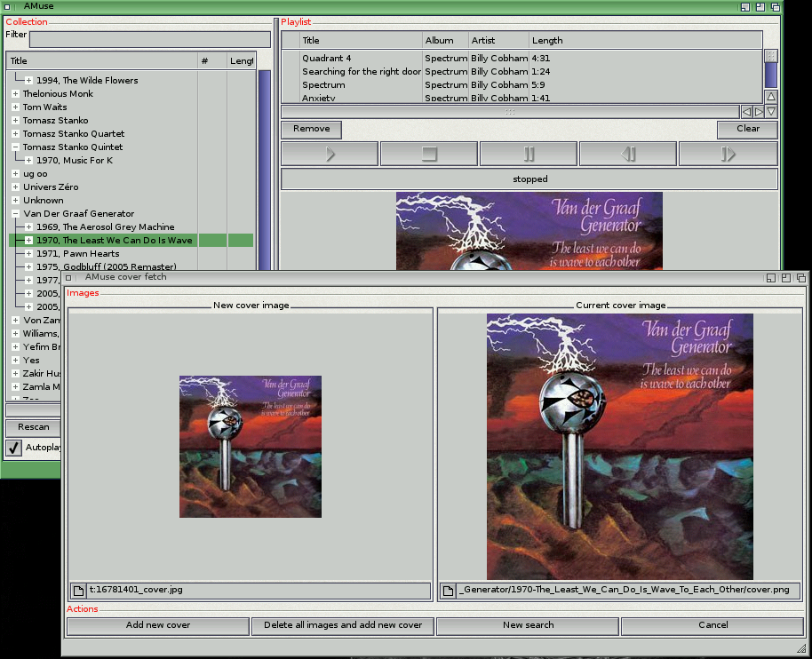812x659 pixels.
Task: Expand the Yes artist node
Action: click(15, 361)
